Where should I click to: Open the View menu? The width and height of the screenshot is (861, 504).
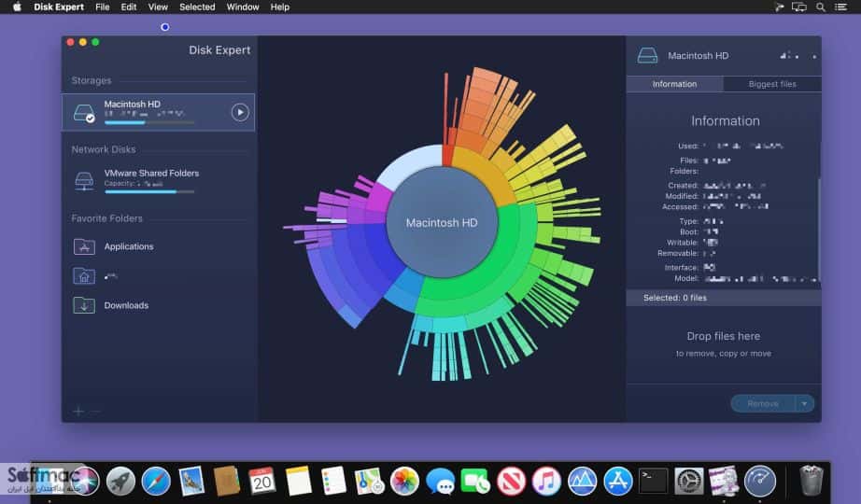(158, 7)
